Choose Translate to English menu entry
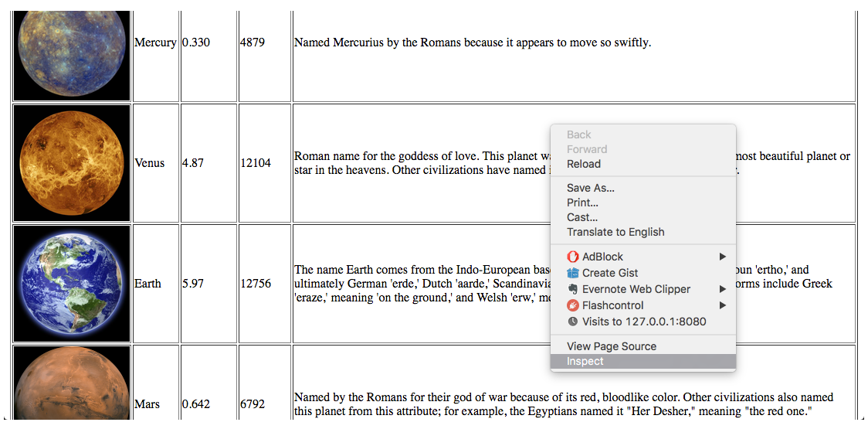 click(x=643, y=232)
